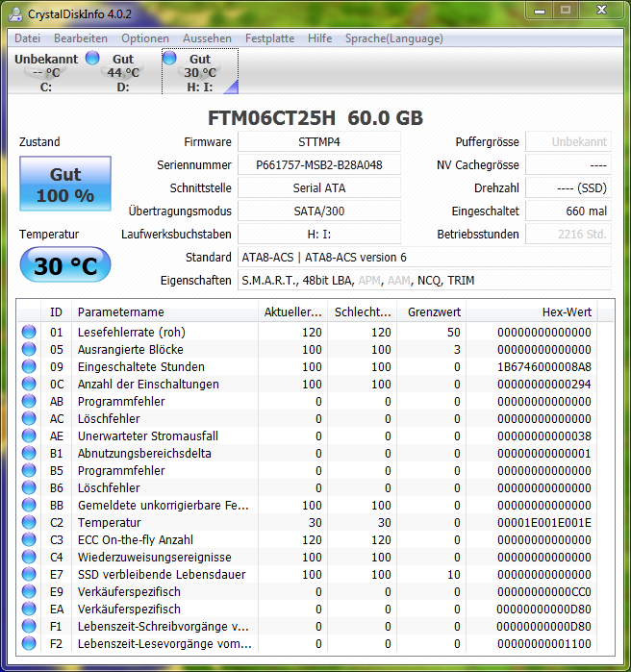Click hex value 00000000001100

(x=544, y=644)
